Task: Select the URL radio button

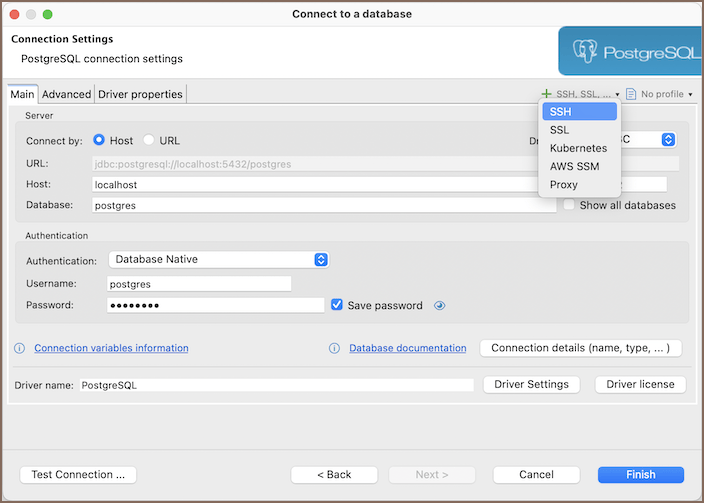Action: coord(149,141)
